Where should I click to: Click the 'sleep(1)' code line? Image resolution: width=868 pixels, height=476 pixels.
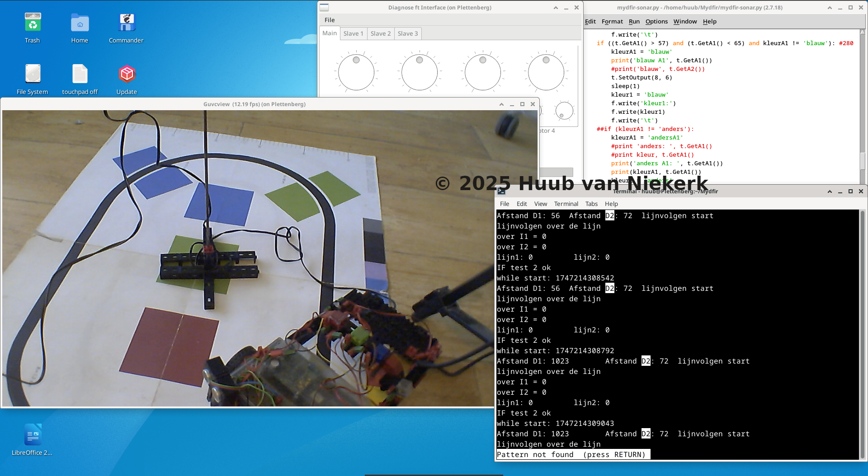[625, 86]
